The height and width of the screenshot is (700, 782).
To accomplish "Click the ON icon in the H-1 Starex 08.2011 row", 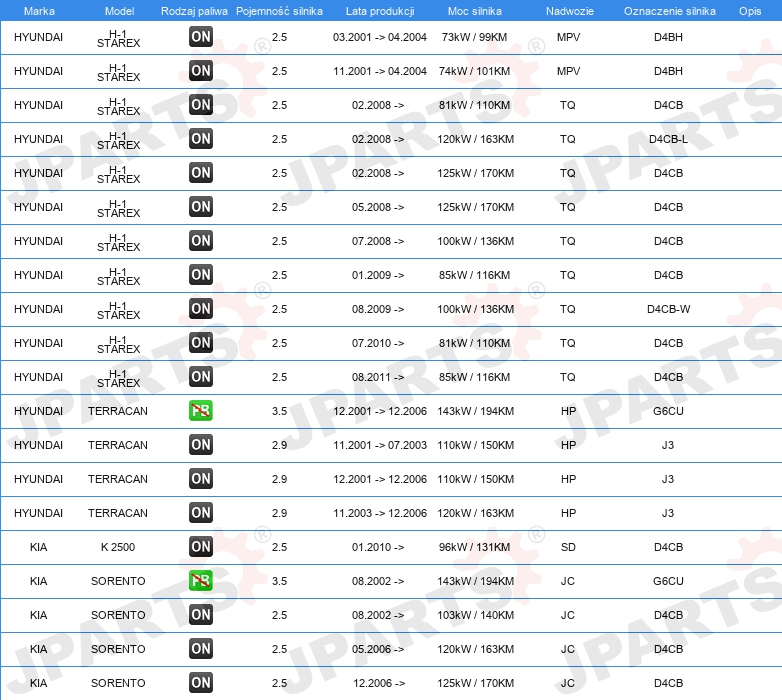I will tap(201, 376).
